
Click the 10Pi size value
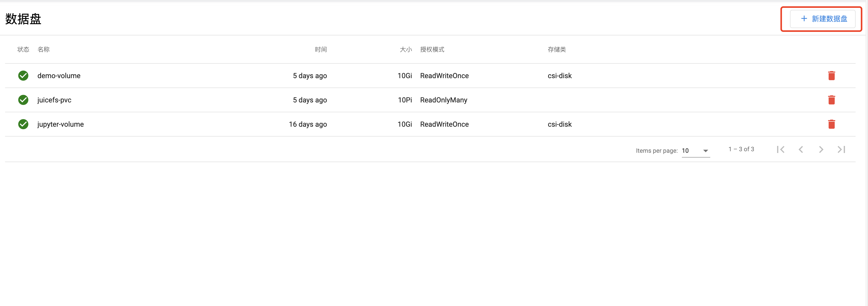click(x=405, y=100)
